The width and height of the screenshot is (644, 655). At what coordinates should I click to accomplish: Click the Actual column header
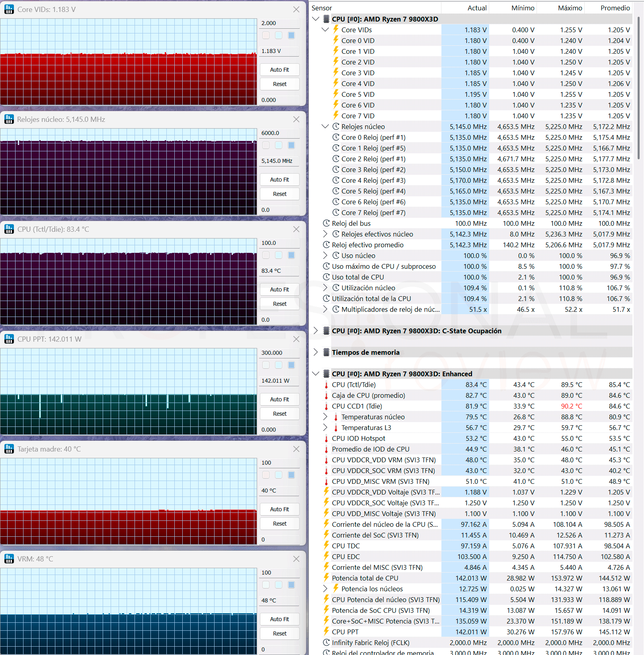(465, 8)
